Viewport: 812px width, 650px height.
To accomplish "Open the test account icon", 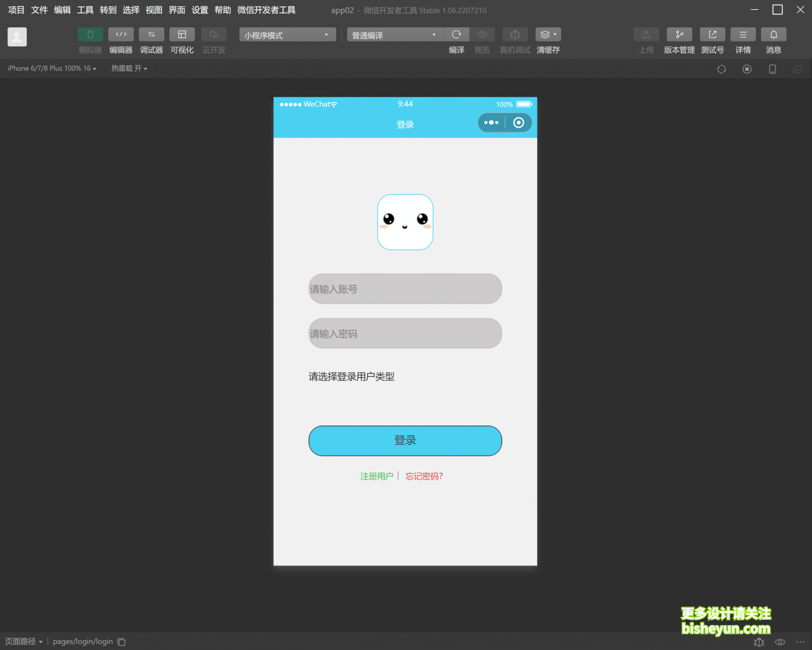I will tap(712, 35).
